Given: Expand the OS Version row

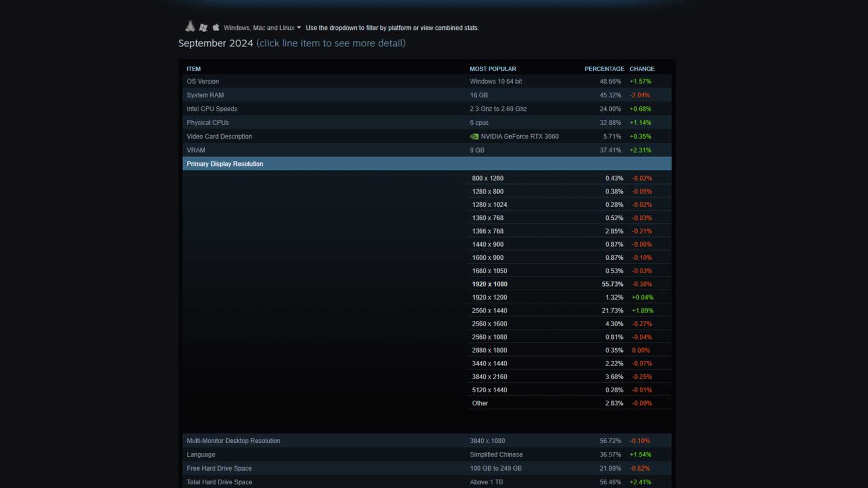Looking at the screenshot, I should coord(427,82).
